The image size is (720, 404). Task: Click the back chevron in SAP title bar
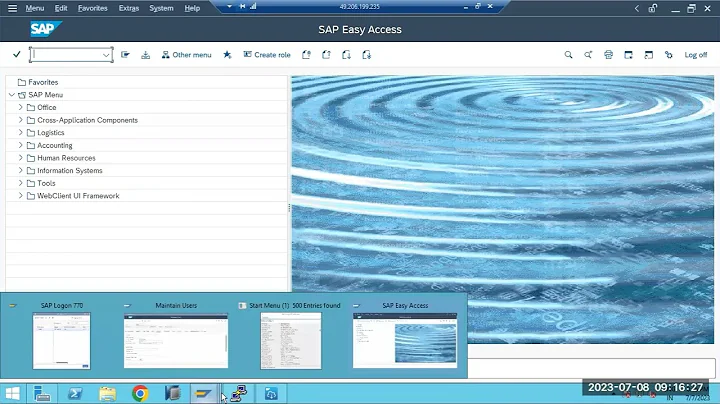coord(637,8)
